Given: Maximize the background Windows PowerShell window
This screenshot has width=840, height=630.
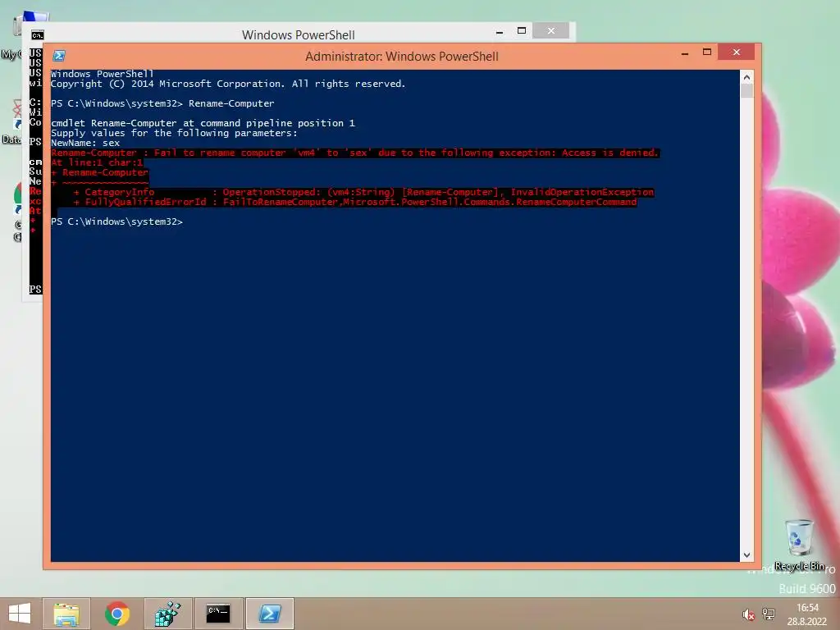Looking at the screenshot, I should coord(521,31).
